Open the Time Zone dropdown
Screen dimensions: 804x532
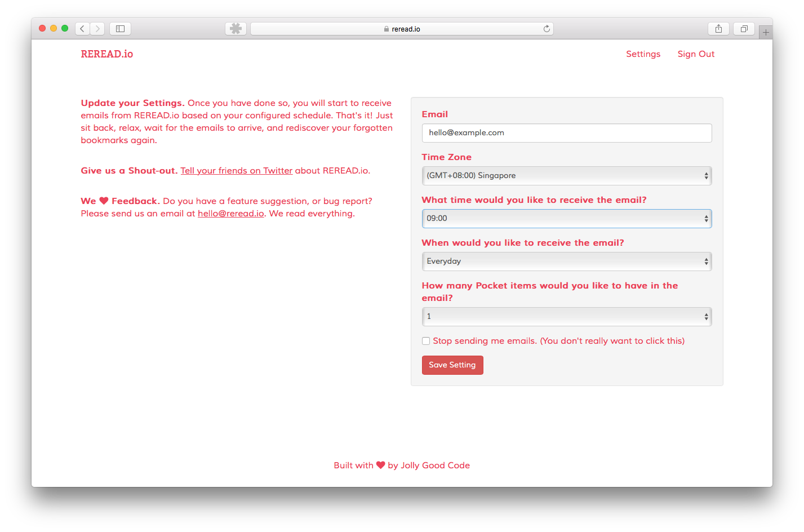point(566,175)
